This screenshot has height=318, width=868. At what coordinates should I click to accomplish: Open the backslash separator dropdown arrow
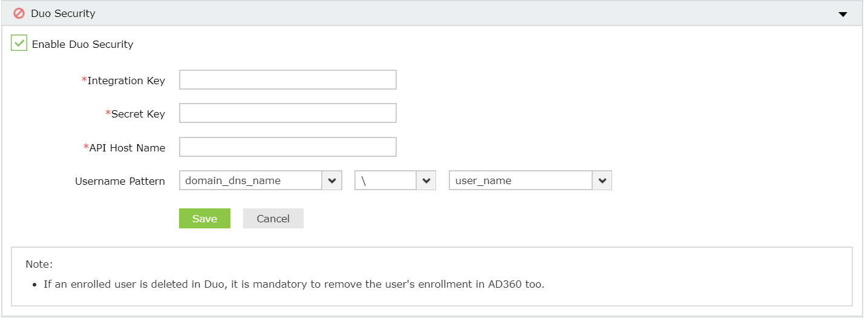click(x=426, y=181)
